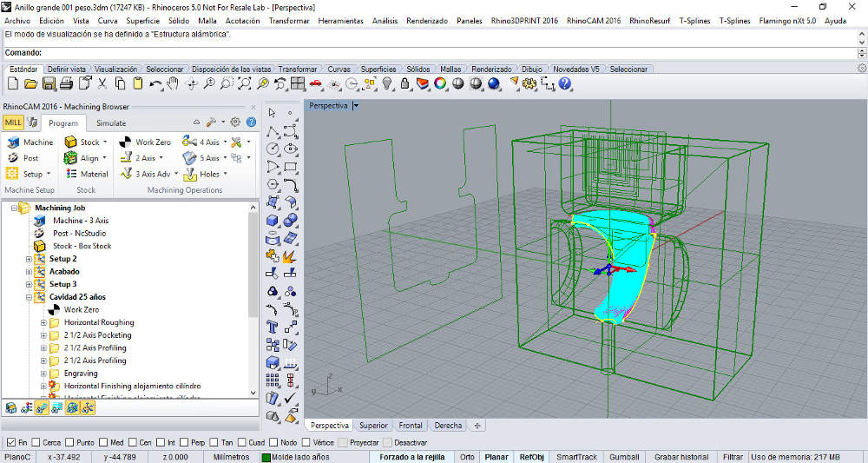868x463 pixels.
Task: Open Rhino Options gear icon
Action: point(529,83)
